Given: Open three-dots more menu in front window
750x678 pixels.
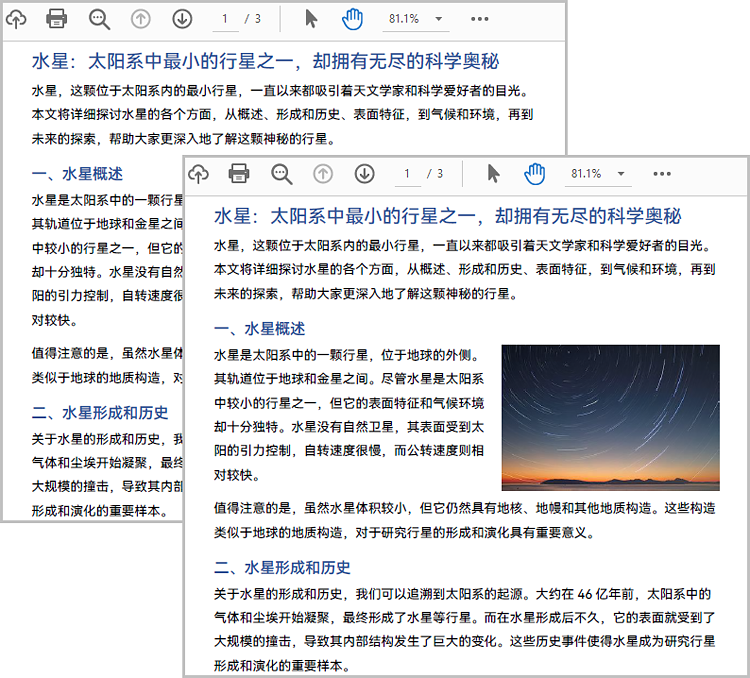Looking at the screenshot, I should (x=662, y=174).
